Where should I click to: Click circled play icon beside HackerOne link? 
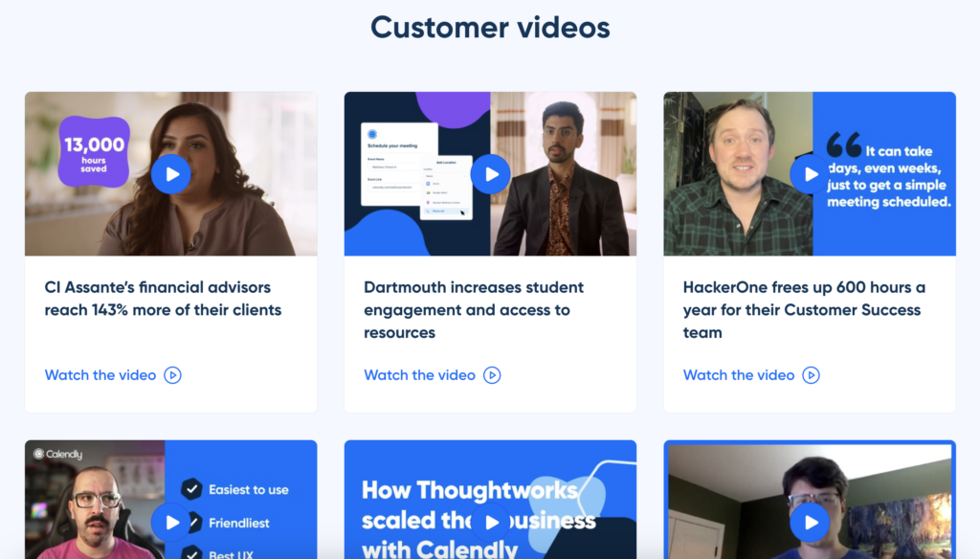pyautogui.click(x=812, y=375)
